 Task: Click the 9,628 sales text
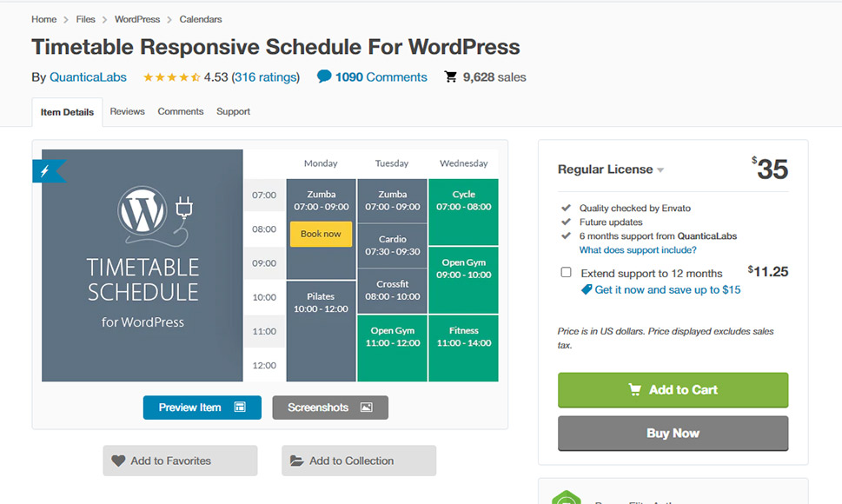494,77
